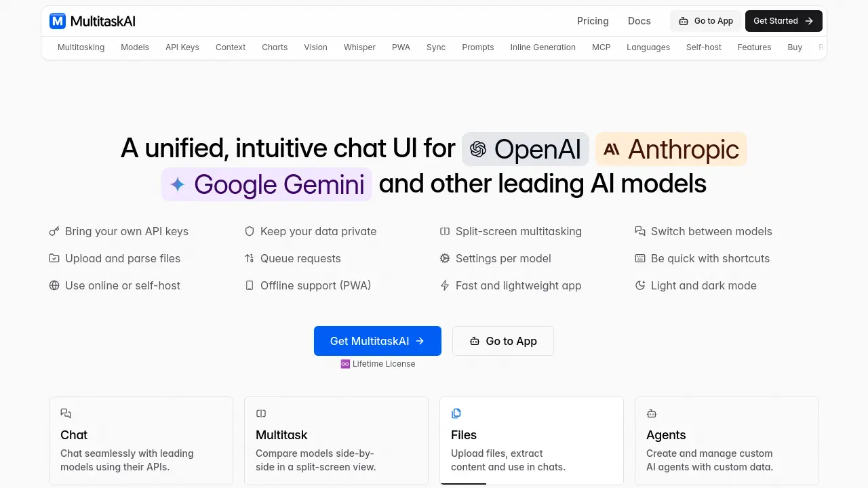The width and height of the screenshot is (868, 488).
Task: Click the blue Get MultitaskAI button
Action: tap(378, 341)
